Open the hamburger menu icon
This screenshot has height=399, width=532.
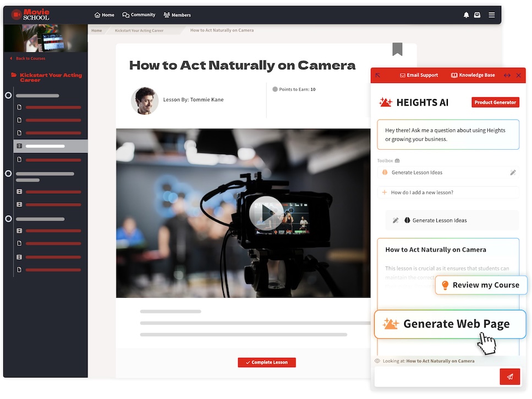pos(492,15)
